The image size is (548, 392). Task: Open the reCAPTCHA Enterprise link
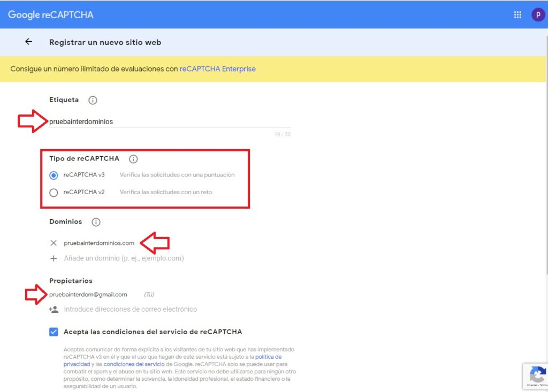(217, 69)
